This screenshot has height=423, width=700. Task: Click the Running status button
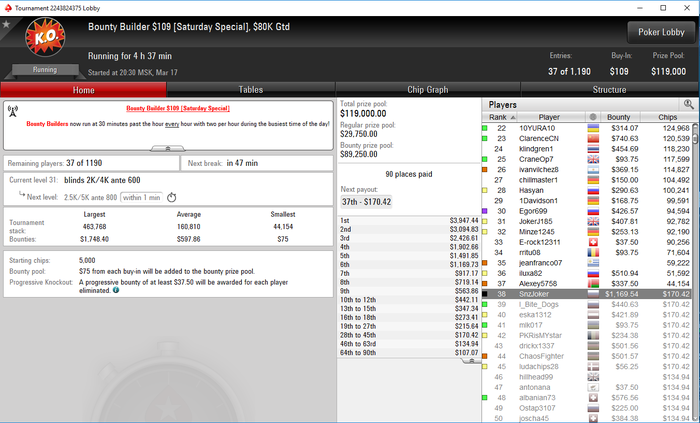(45, 70)
